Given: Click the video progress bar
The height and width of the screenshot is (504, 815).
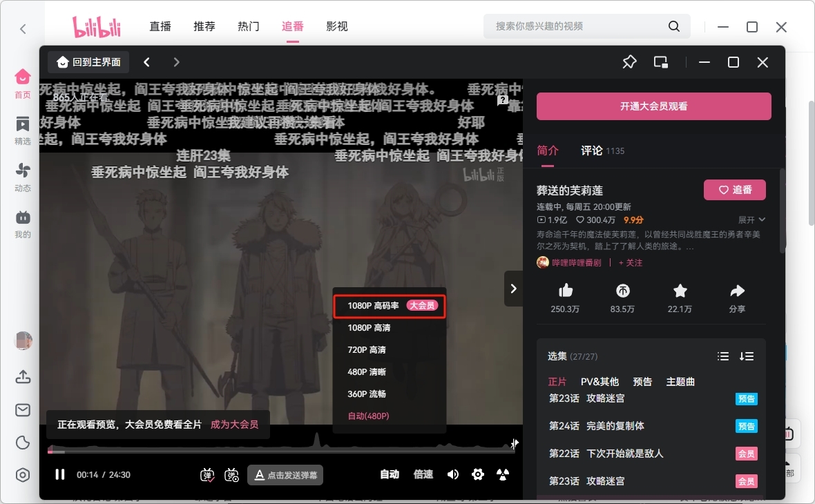Looking at the screenshot, I should point(282,451).
